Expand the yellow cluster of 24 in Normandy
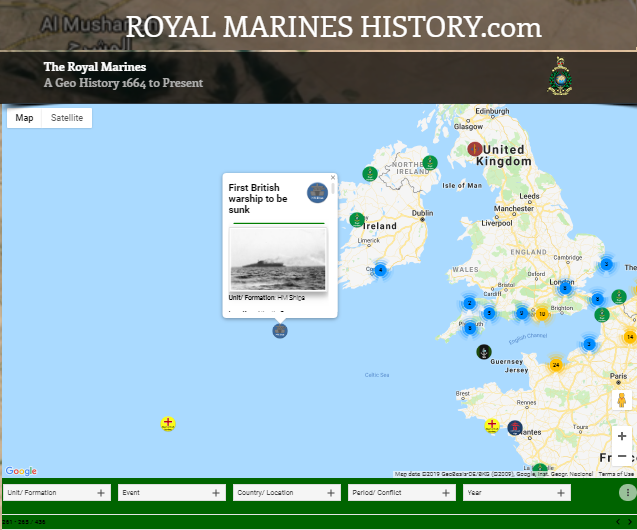637x530 pixels. [556, 365]
